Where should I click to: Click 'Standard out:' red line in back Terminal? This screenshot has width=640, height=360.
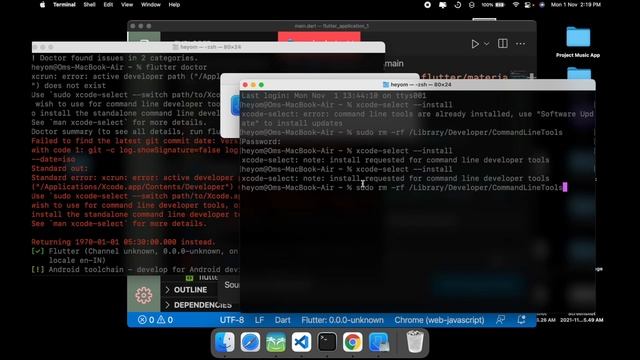60,169
